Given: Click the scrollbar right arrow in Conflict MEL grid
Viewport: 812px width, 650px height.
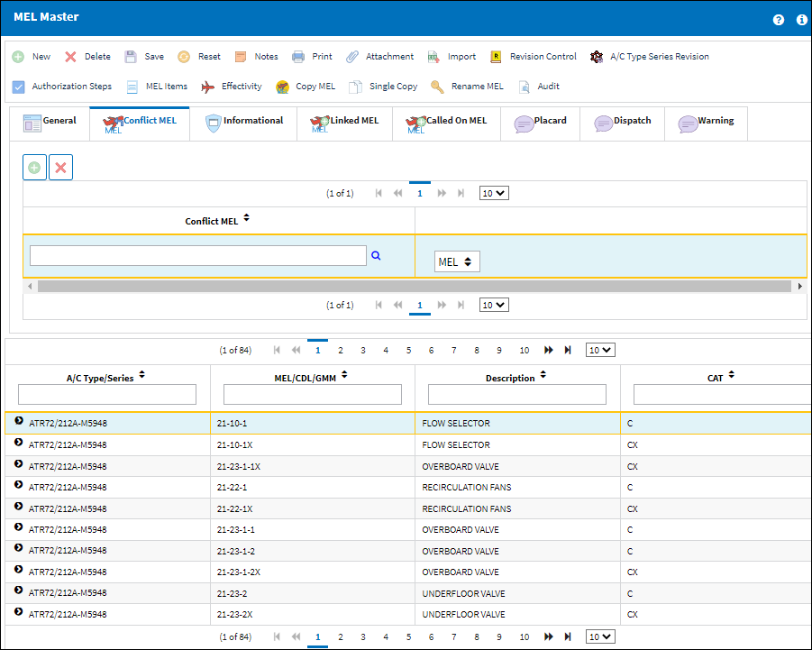Looking at the screenshot, I should pyautogui.click(x=800, y=286).
